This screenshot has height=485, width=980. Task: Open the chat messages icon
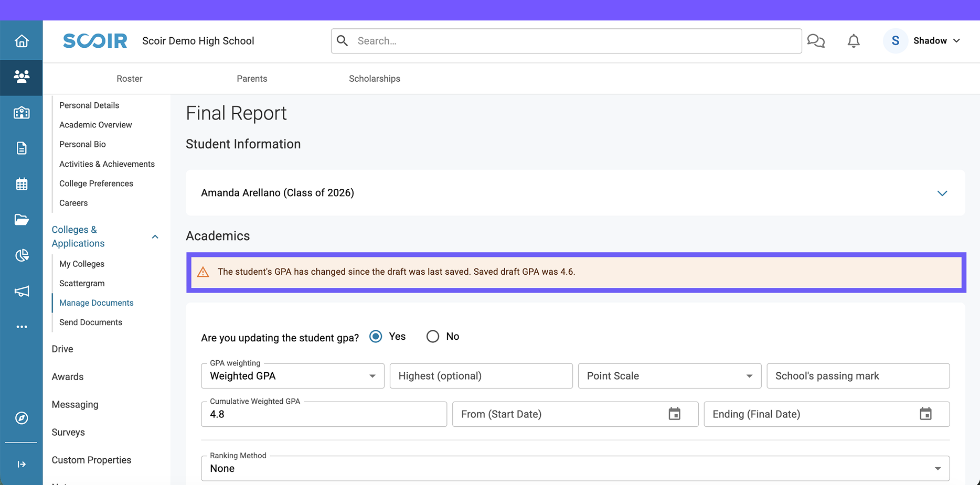pos(816,41)
